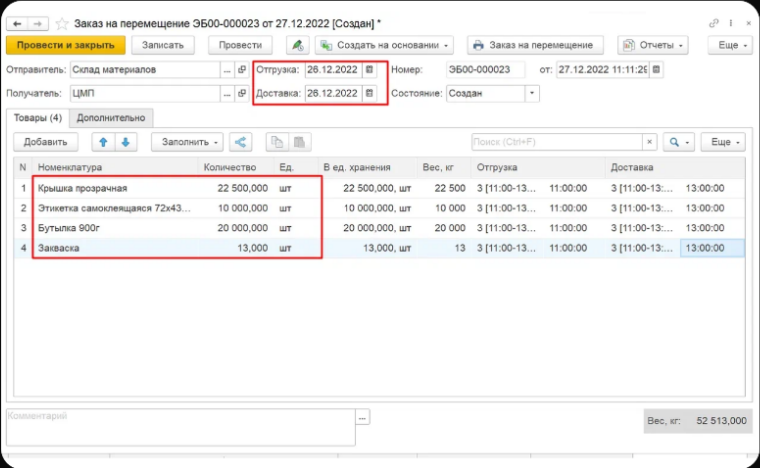
Task: Add document to favorites with star icon
Action: 62,21
